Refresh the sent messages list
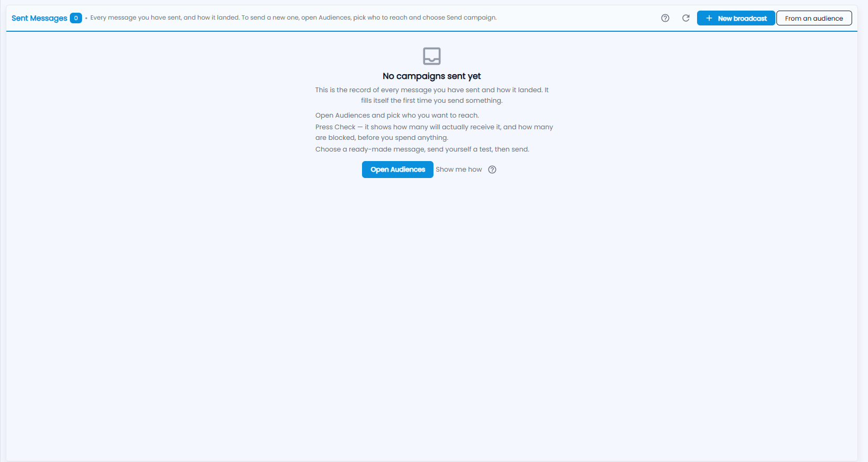868x462 pixels. tap(686, 18)
